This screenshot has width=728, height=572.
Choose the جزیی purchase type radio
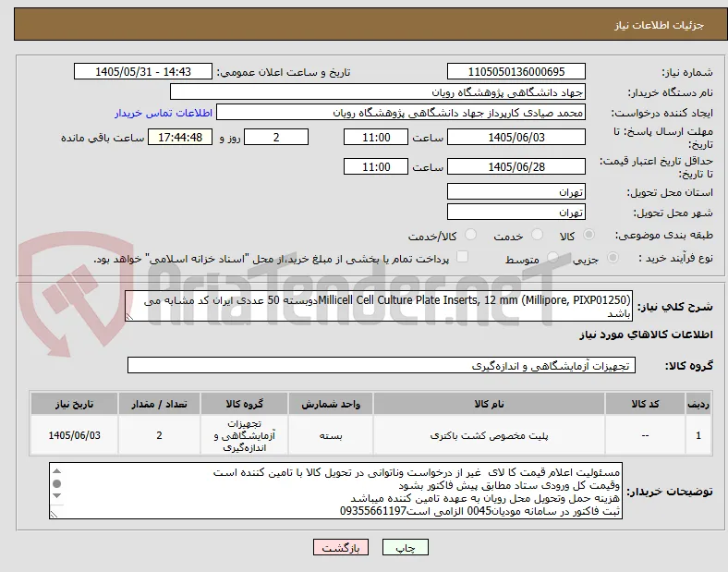click(613, 257)
